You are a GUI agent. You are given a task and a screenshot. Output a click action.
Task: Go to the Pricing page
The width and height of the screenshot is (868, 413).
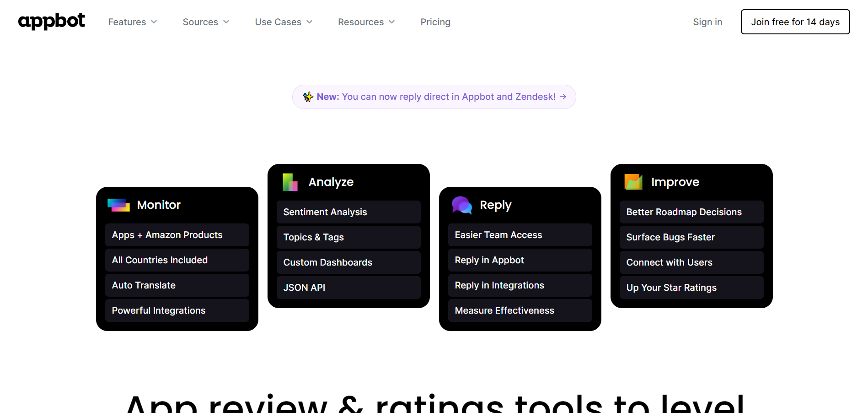[435, 22]
